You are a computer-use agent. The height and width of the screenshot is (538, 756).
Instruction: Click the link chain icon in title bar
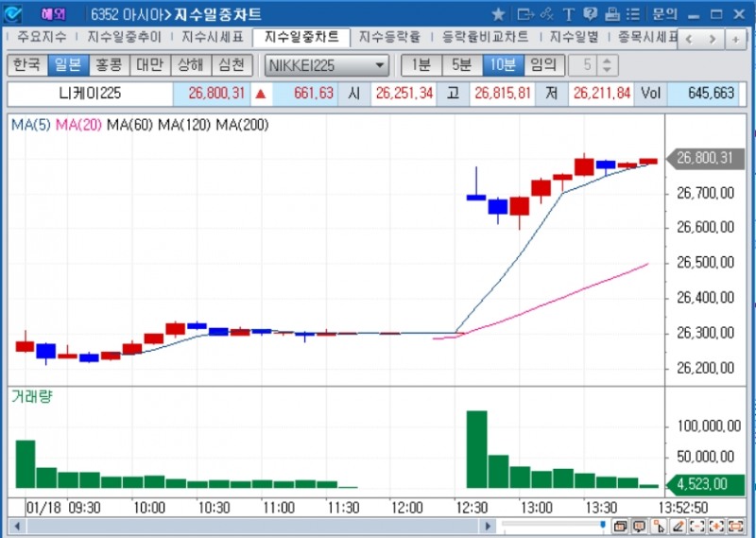coord(547,14)
